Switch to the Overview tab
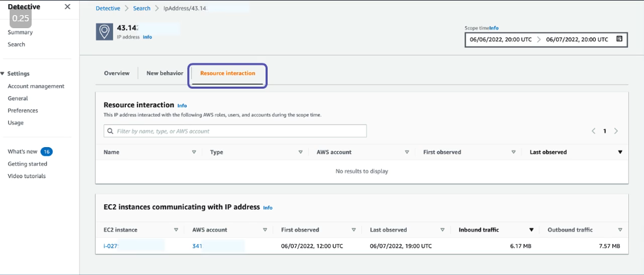Image resolution: width=644 pixels, height=275 pixels. tap(117, 73)
